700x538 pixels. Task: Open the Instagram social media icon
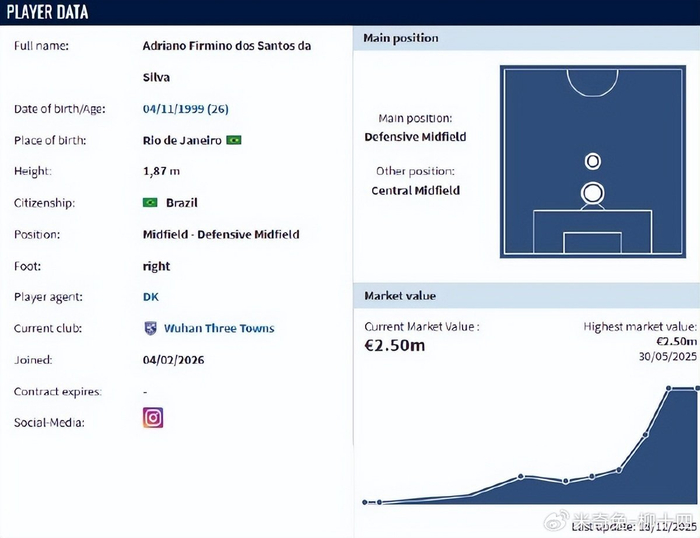coord(153,418)
